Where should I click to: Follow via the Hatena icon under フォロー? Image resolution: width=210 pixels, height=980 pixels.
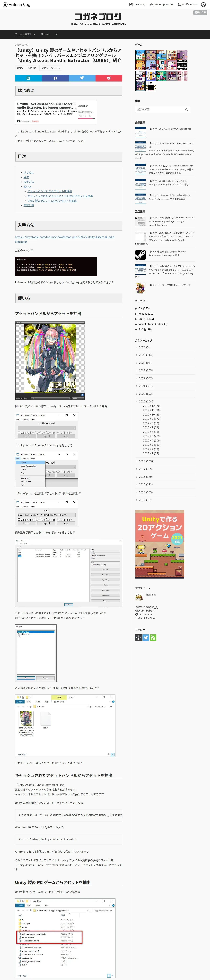[138, 638]
